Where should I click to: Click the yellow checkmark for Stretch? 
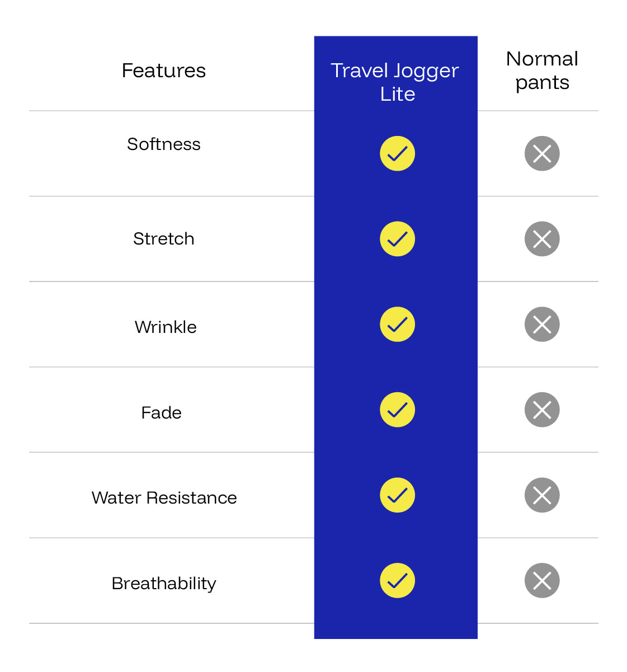point(397,239)
